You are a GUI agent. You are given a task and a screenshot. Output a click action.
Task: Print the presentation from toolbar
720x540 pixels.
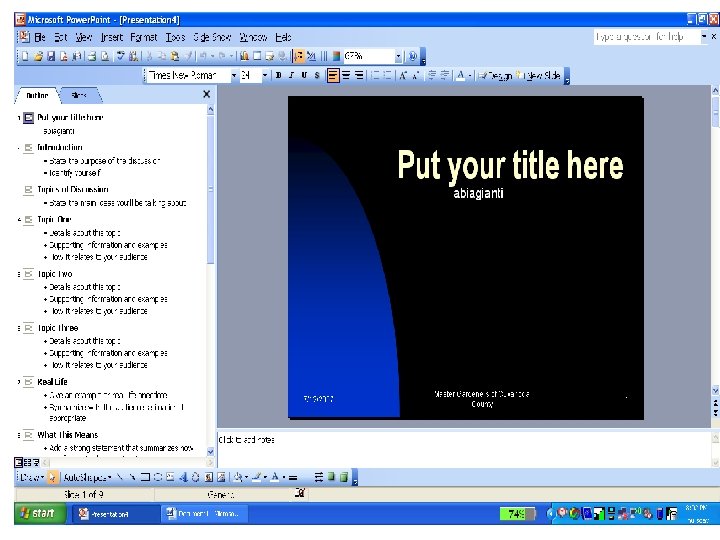[92, 56]
